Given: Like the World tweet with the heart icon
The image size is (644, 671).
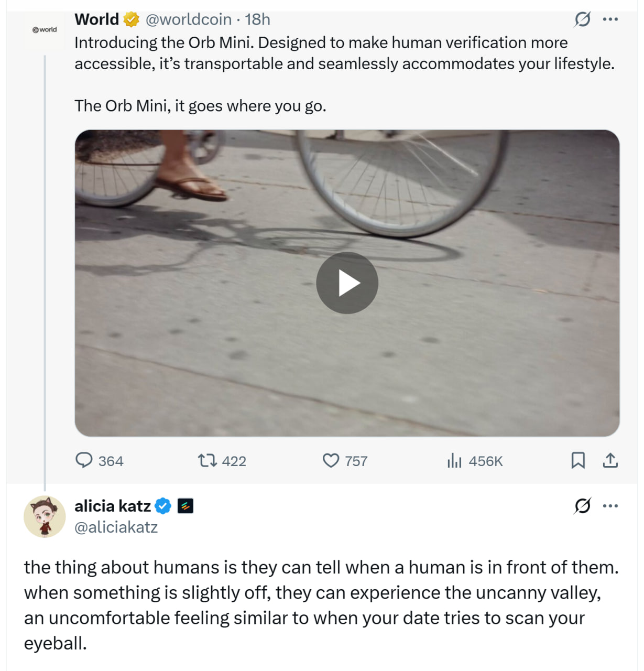Looking at the screenshot, I should 331,461.
